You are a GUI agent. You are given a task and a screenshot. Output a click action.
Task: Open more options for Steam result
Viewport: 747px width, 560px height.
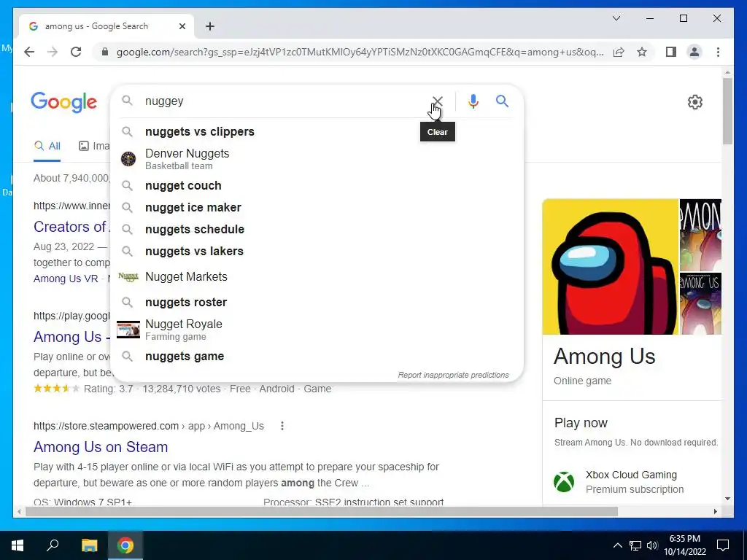[282, 426]
